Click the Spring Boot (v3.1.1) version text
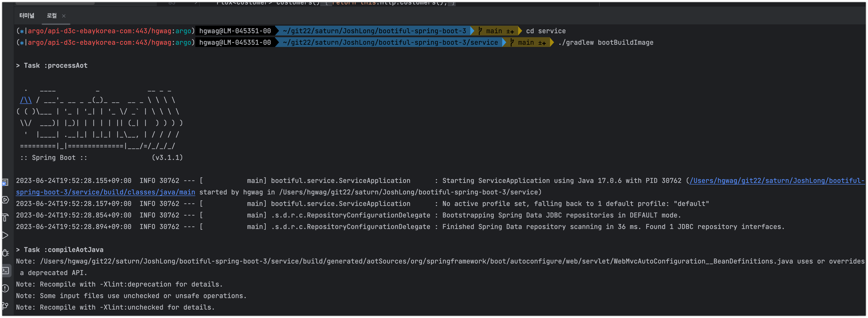This screenshot has width=868, height=318. (x=167, y=158)
